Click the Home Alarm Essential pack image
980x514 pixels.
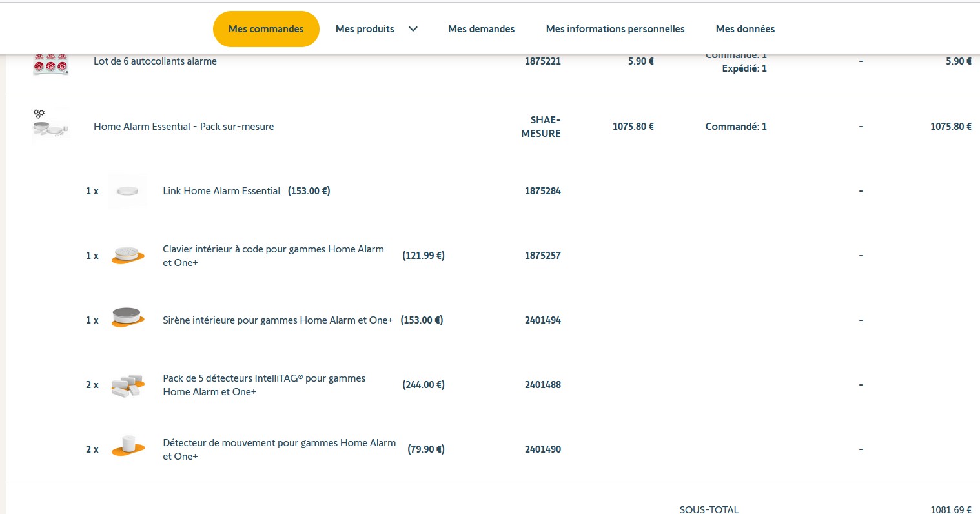click(50, 125)
